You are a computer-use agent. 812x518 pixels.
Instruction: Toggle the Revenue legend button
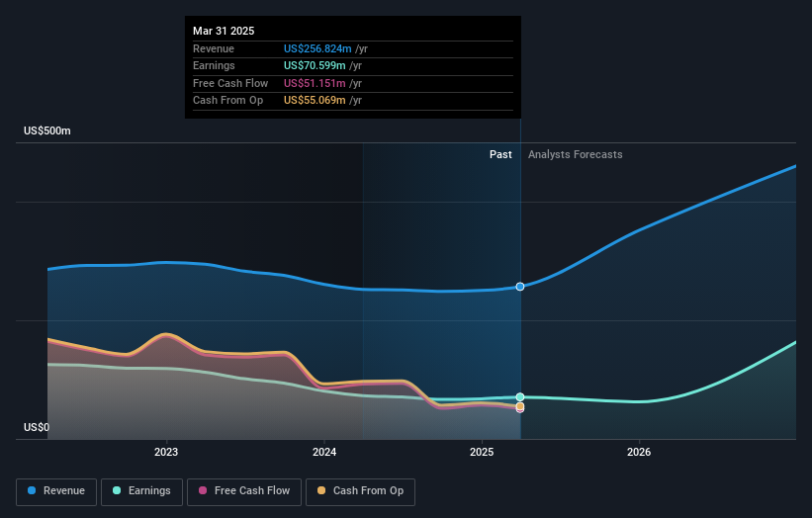point(56,491)
